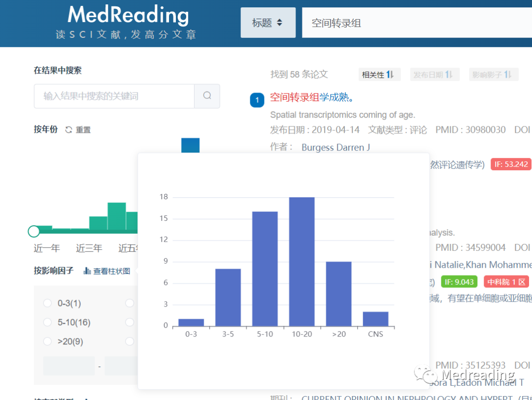532x400 pixels.
Task: Open search with the magnifier icon
Action: (207, 96)
